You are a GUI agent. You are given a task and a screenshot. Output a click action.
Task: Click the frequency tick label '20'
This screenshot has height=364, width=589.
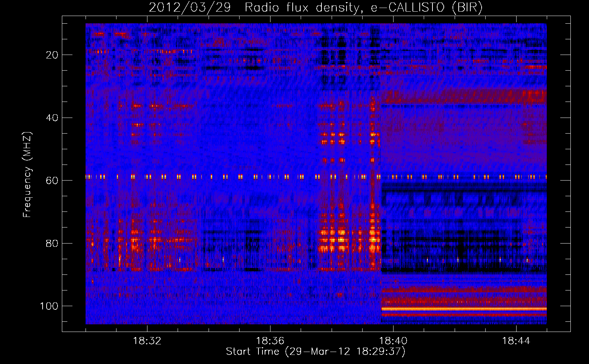[52, 55]
